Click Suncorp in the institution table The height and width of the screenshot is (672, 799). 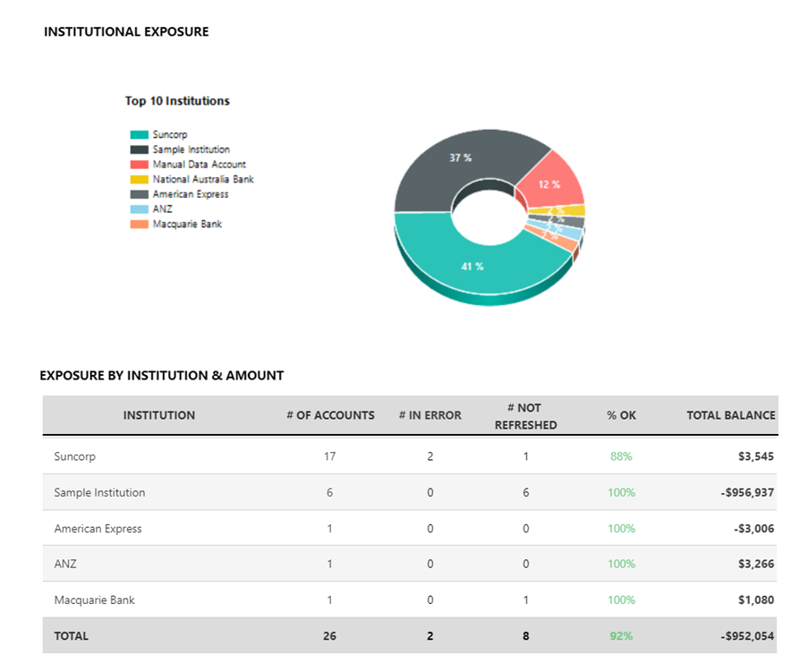coord(75,456)
